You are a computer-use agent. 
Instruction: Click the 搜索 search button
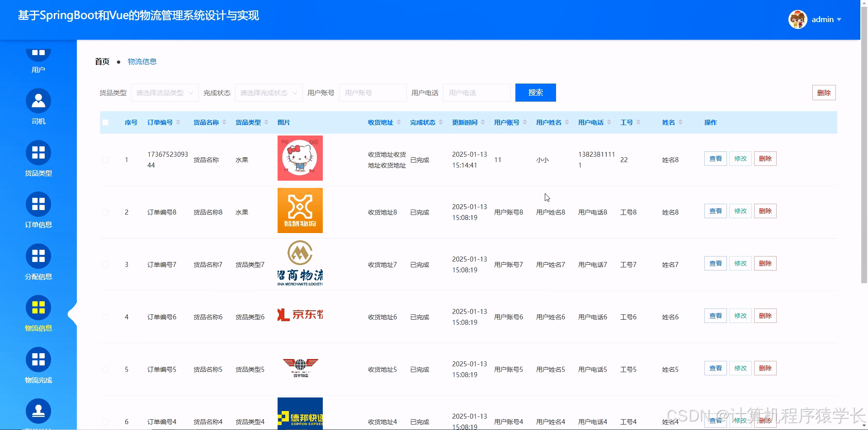pyautogui.click(x=535, y=92)
